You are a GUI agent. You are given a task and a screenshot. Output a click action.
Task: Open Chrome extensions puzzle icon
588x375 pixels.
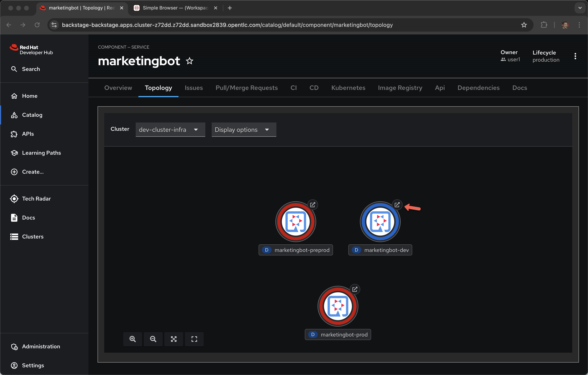pos(544,25)
